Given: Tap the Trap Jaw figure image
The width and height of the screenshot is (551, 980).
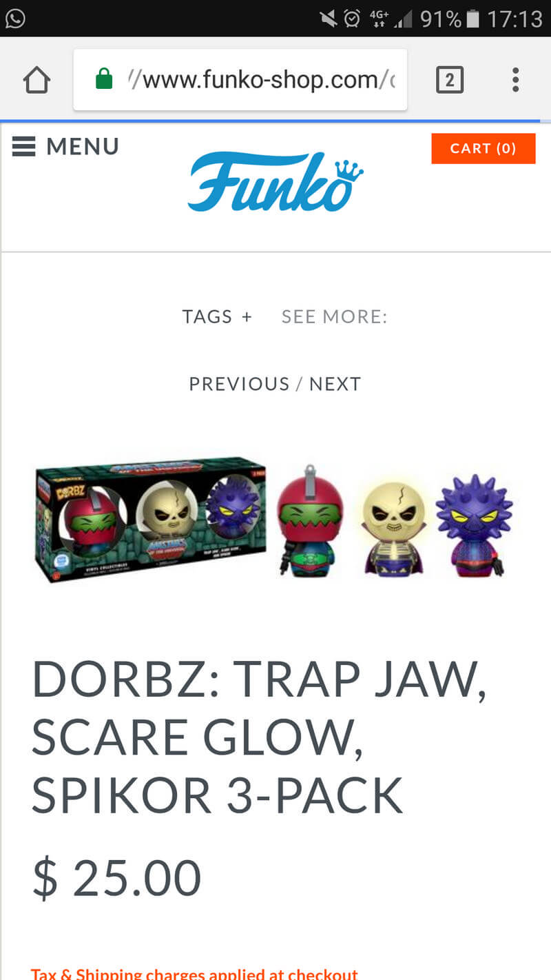Looking at the screenshot, I should click(x=309, y=521).
